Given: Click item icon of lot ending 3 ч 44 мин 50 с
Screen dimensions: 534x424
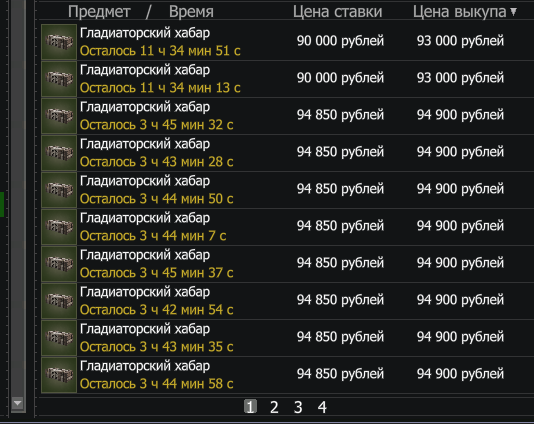Looking at the screenshot, I should [59, 190].
